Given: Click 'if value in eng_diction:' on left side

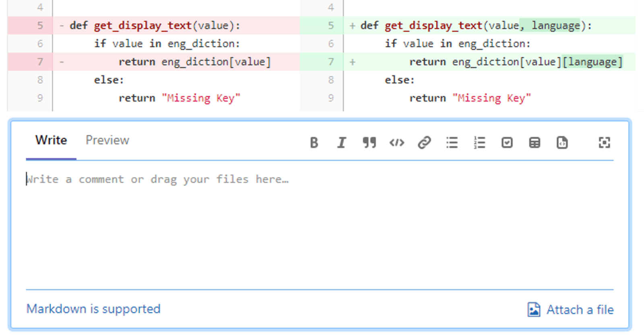Looking at the screenshot, I should [167, 43].
